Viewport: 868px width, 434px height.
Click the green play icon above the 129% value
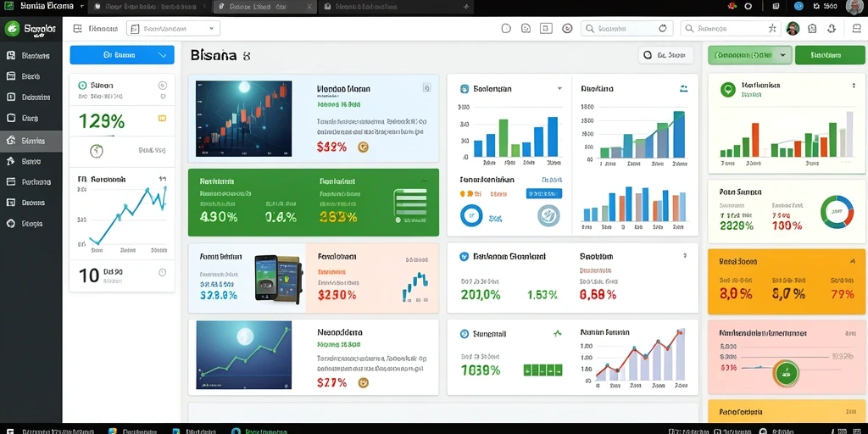pyautogui.click(x=82, y=86)
